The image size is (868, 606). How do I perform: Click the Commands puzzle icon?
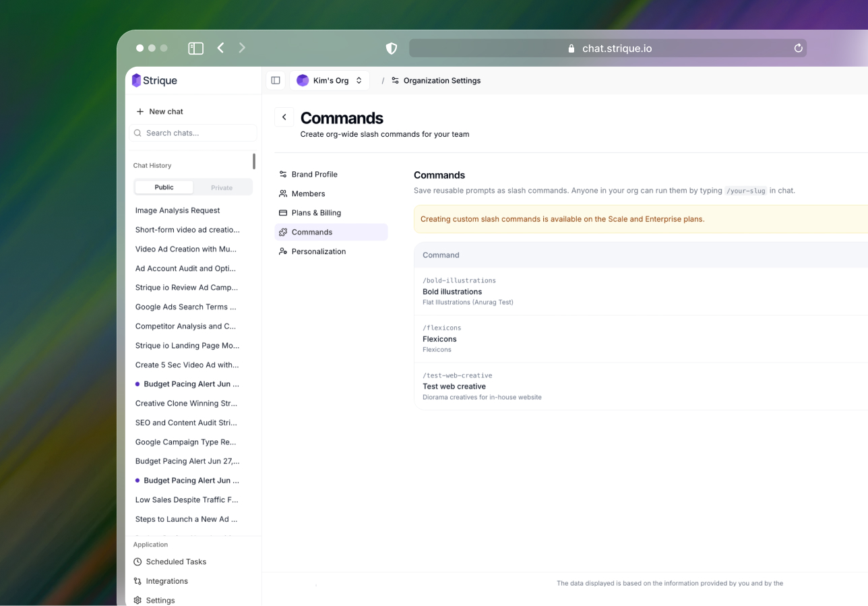pos(283,232)
